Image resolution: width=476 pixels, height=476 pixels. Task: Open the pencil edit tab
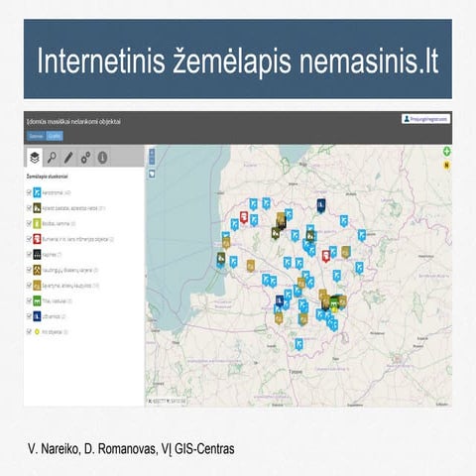[x=68, y=158]
